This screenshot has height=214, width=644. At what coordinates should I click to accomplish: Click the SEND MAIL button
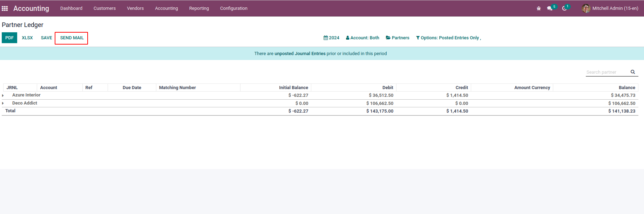pyautogui.click(x=72, y=38)
